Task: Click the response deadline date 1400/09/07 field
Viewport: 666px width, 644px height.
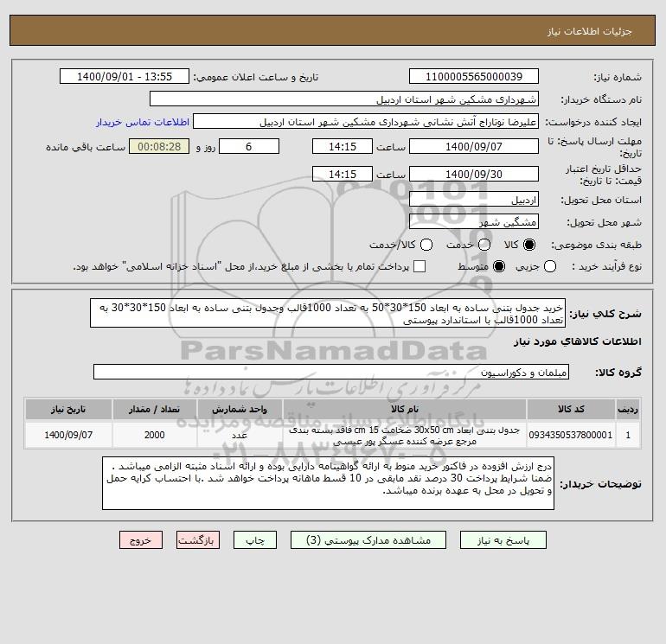Action: click(x=474, y=146)
